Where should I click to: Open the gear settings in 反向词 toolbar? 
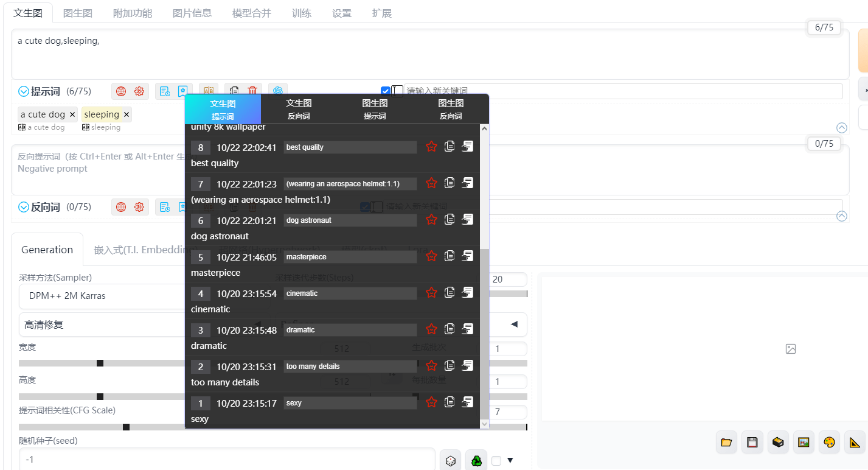(x=139, y=207)
